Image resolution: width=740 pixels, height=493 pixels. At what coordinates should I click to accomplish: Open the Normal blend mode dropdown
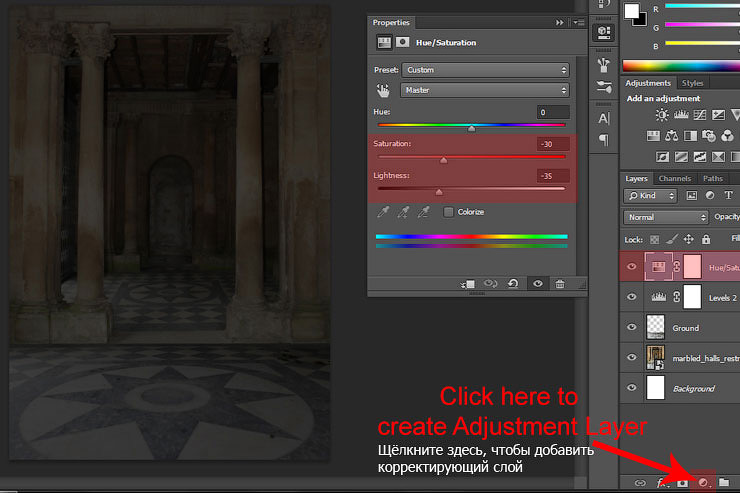[x=665, y=217]
